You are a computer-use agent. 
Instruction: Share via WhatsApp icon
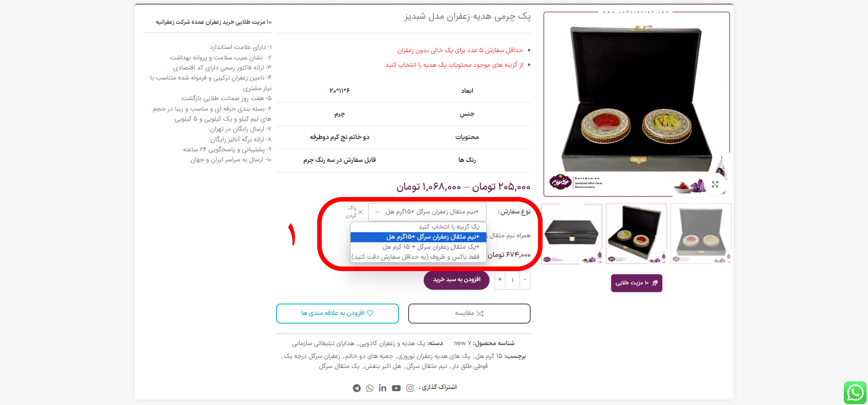[370, 388]
